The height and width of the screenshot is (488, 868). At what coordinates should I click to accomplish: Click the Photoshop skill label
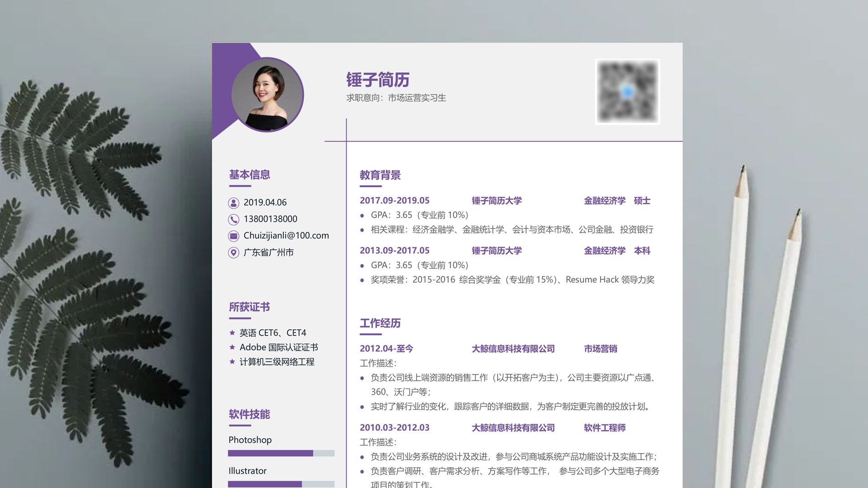(x=250, y=440)
